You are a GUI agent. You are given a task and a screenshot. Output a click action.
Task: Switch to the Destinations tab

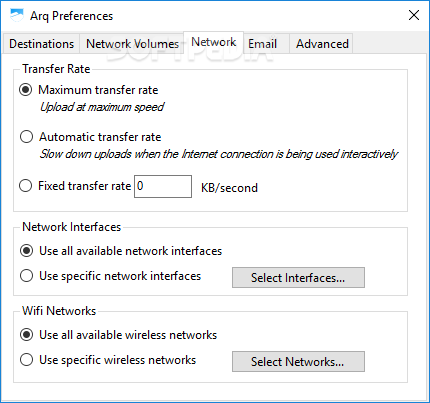41,44
